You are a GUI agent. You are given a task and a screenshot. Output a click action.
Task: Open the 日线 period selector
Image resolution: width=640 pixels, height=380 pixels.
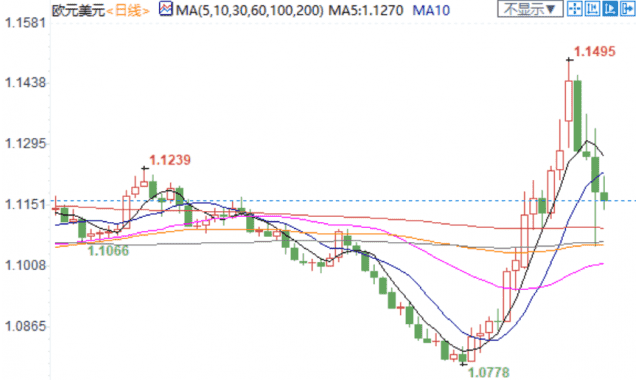[x=128, y=11]
